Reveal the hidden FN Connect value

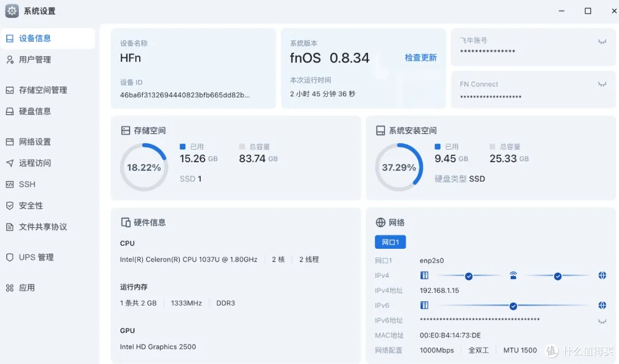point(602,84)
